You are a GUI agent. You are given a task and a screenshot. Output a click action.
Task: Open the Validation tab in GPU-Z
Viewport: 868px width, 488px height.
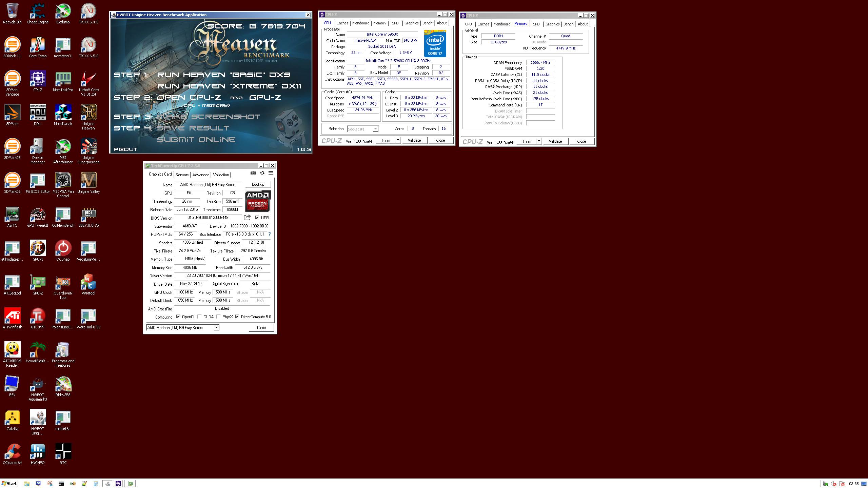(221, 175)
